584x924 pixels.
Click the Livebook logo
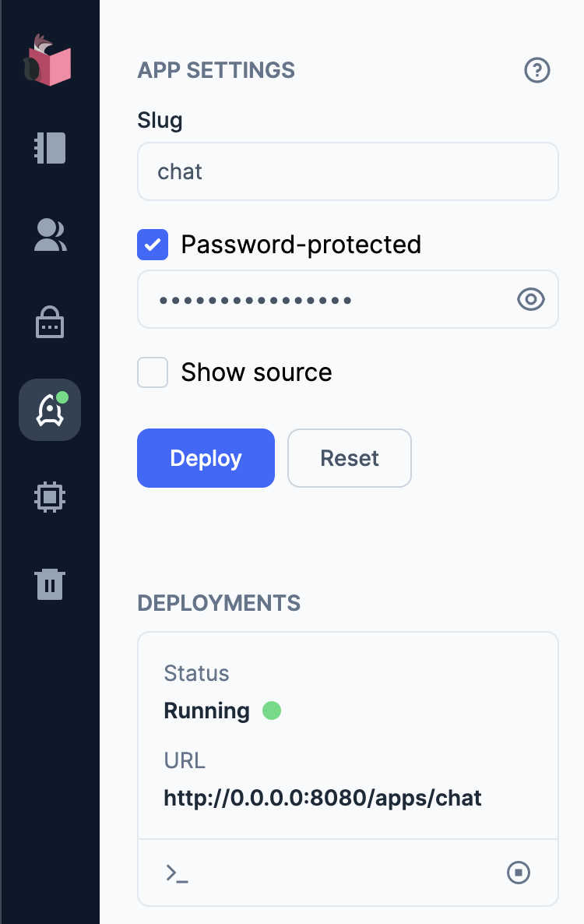49,59
